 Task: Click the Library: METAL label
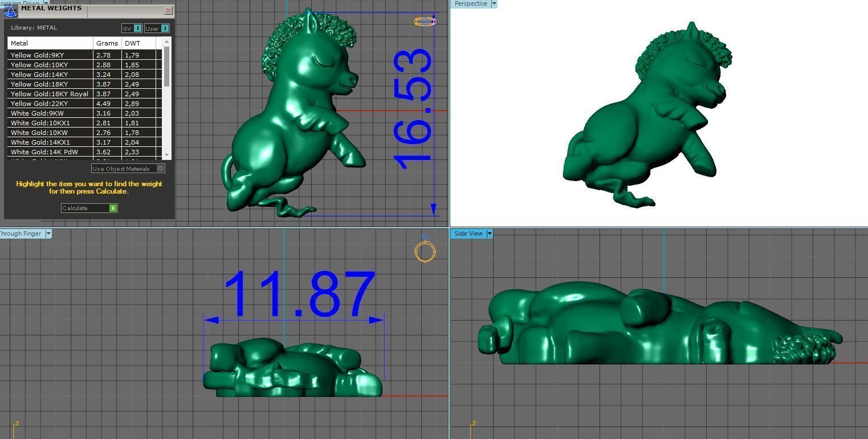coord(34,28)
